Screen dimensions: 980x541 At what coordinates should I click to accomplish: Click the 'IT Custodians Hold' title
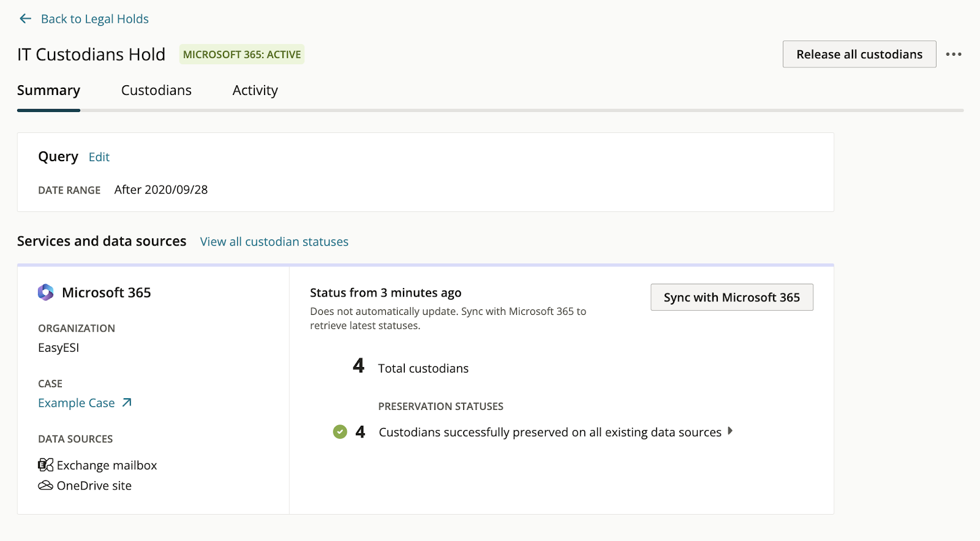(x=91, y=55)
